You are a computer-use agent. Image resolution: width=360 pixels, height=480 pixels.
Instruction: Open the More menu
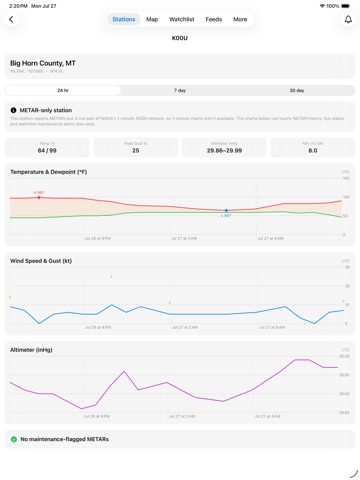pyautogui.click(x=240, y=19)
